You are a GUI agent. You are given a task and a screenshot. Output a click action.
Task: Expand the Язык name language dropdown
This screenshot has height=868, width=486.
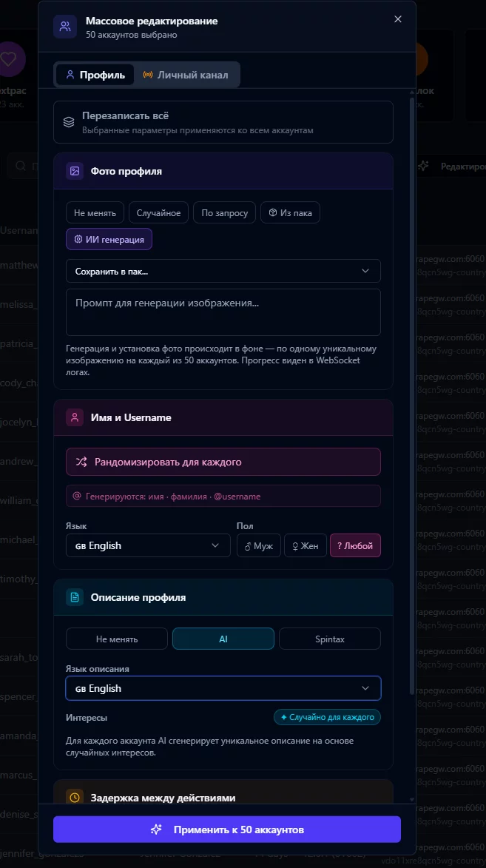[x=148, y=545]
